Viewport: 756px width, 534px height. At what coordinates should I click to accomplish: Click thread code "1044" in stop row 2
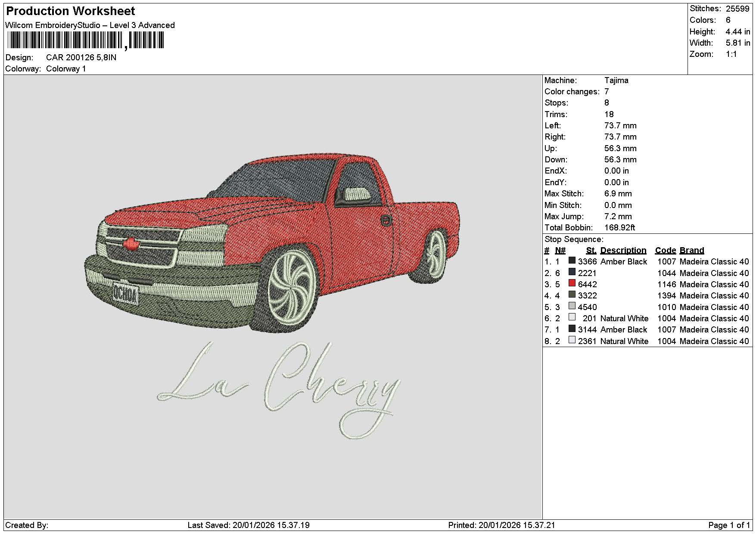667,273
